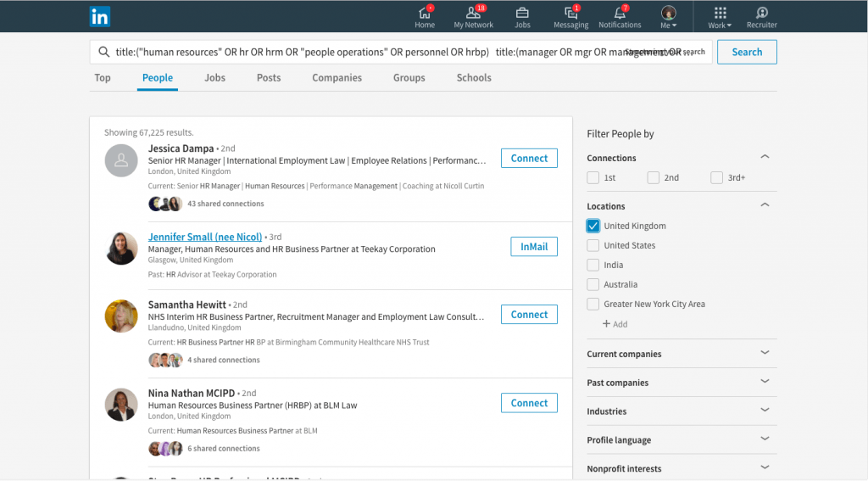Open the Messaging icon

tap(570, 13)
